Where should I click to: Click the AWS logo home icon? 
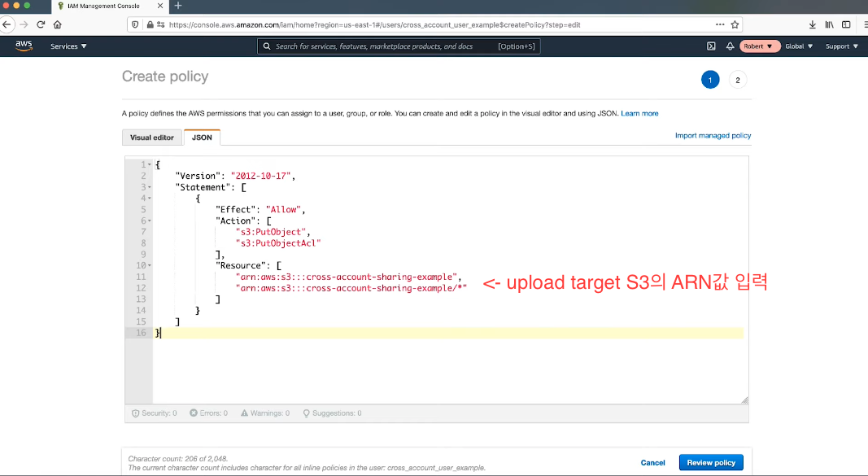click(23, 46)
